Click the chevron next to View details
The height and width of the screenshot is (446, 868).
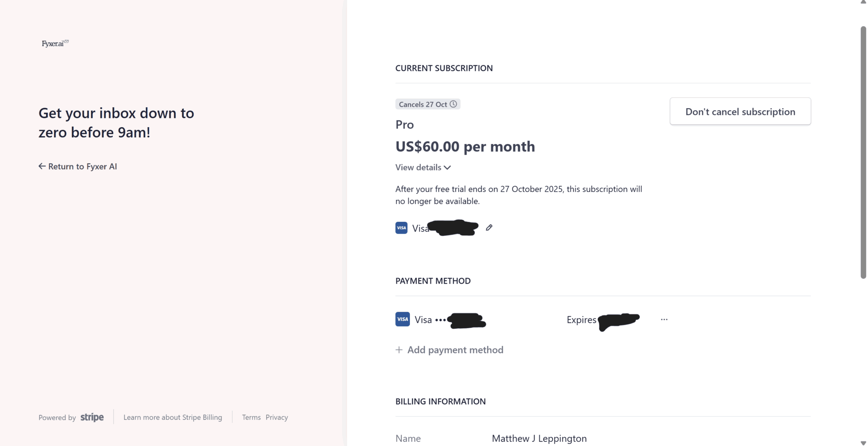(448, 167)
